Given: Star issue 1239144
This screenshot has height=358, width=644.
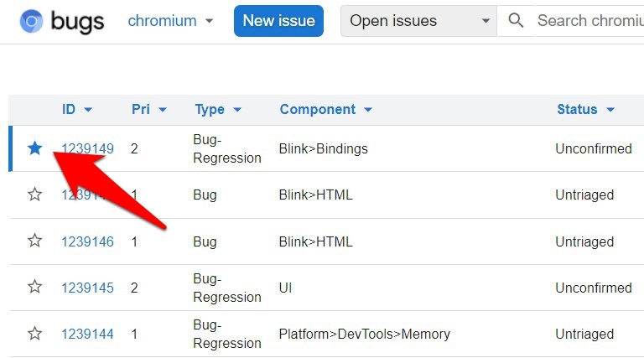Looking at the screenshot, I should 34,334.
